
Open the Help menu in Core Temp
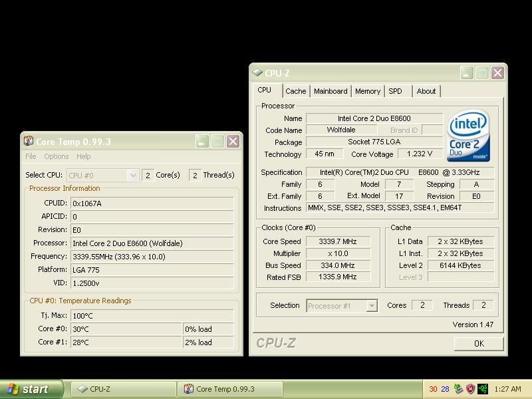coord(84,156)
